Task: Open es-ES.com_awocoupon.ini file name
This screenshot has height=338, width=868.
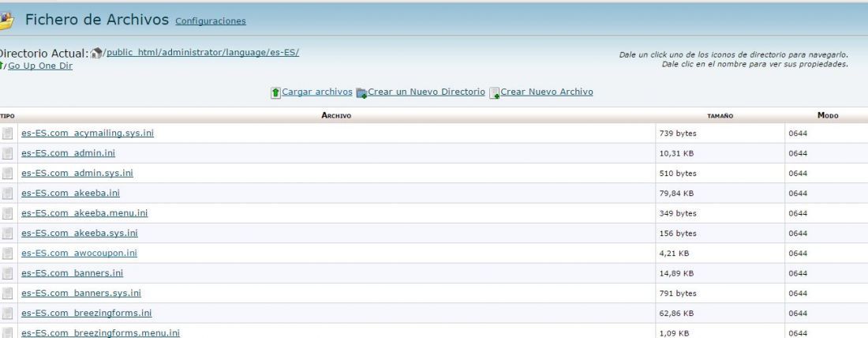Action: [x=79, y=253]
